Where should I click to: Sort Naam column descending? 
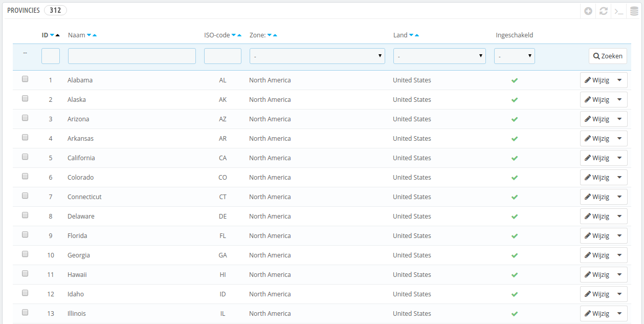tap(89, 35)
